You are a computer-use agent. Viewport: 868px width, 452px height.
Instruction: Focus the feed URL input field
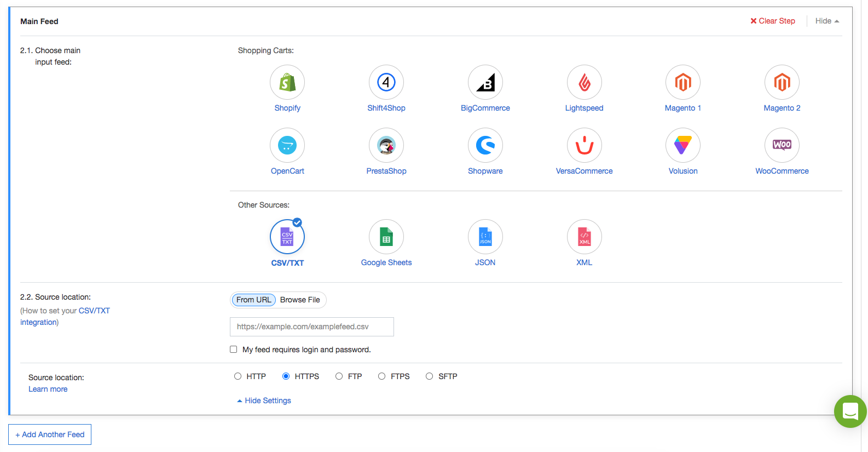coord(312,327)
